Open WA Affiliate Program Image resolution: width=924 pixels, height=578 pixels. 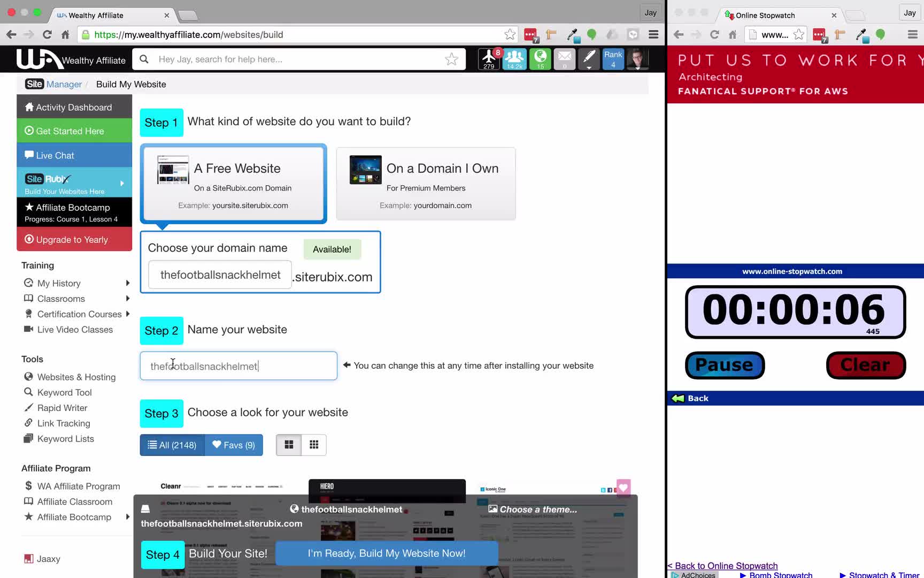[x=72, y=486]
